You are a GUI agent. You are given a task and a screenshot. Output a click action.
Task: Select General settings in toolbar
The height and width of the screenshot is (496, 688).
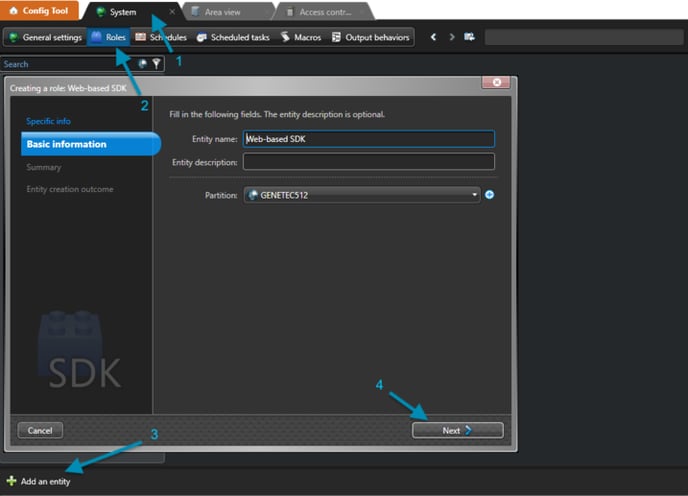coord(46,37)
